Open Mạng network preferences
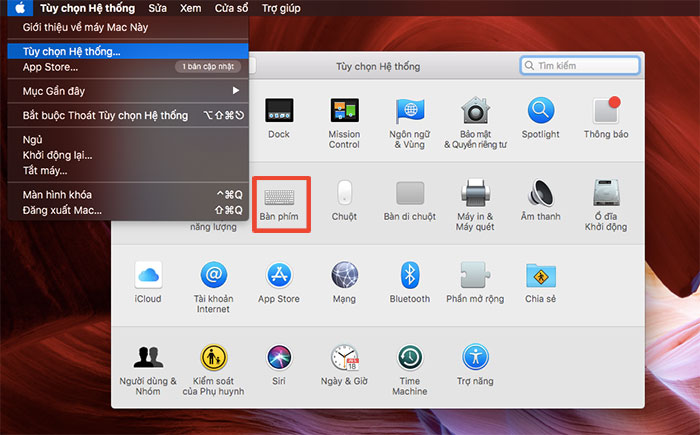 click(x=344, y=282)
